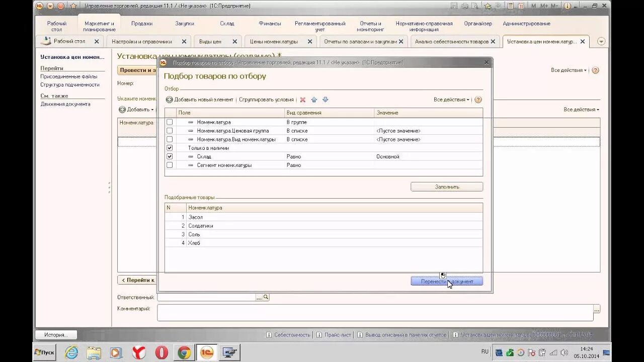The width and height of the screenshot is (644, 362).
Task: Launch Internet Explorer from the taskbar
Action: coord(72,353)
